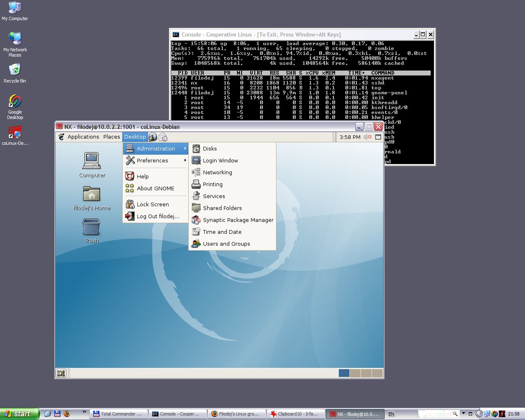This screenshot has width=525, height=420.
Task: Select the My Network Places icon
Action: (15, 44)
